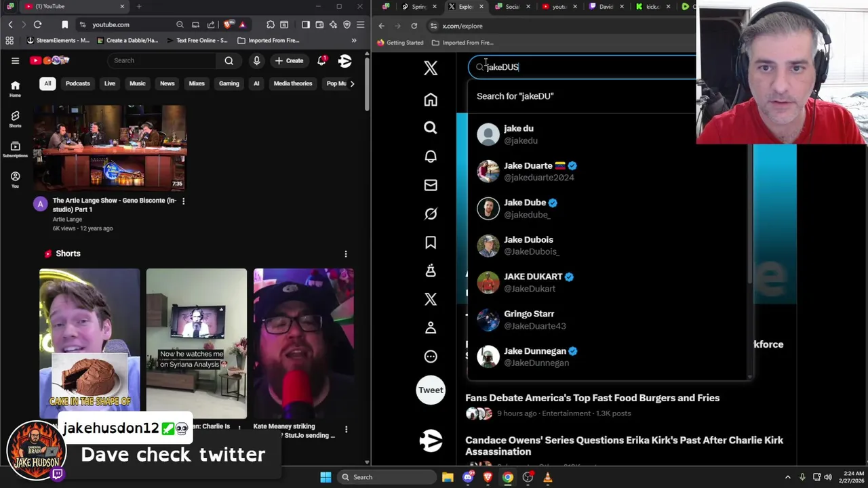Open X Bookmarks icon

point(431,243)
